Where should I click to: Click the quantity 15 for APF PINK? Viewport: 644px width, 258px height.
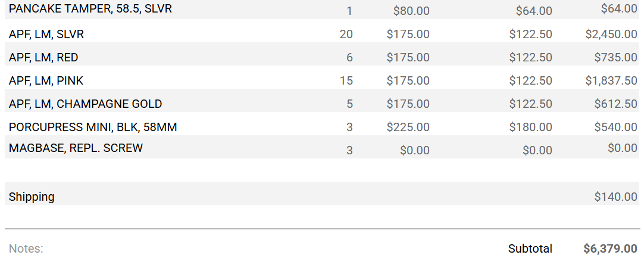pyautogui.click(x=346, y=80)
